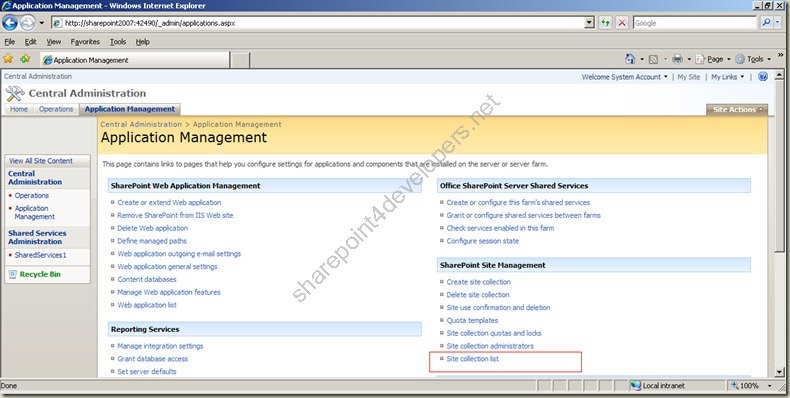790x398 pixels.
Task: Open the Site collection list link
Action: point(473,359)
